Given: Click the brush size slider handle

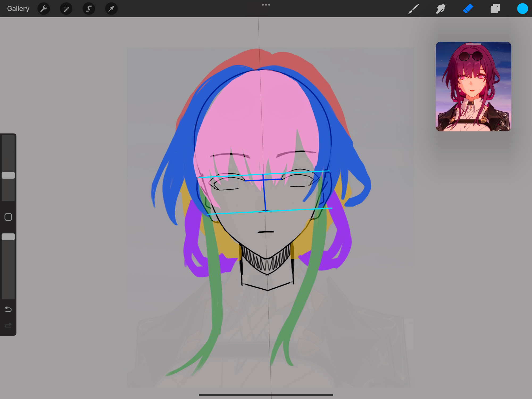Looking at the screenshot, I should (8, 175).
